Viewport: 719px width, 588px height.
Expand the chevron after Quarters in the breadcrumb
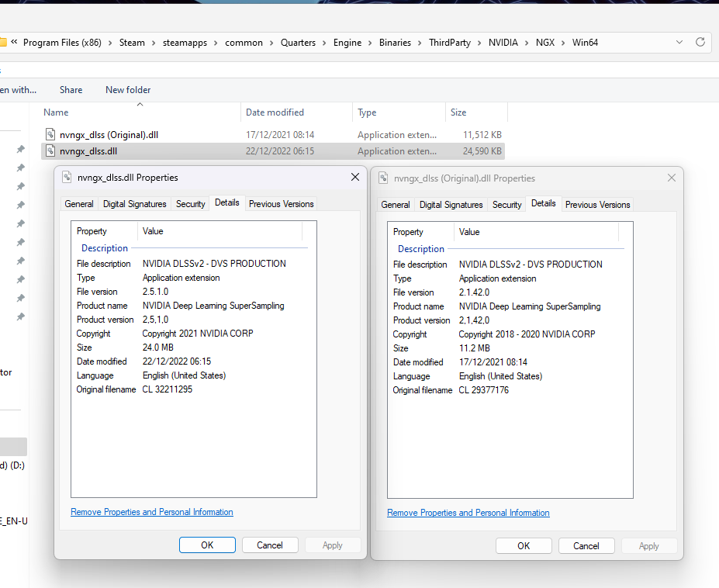(x=324, y=43)
